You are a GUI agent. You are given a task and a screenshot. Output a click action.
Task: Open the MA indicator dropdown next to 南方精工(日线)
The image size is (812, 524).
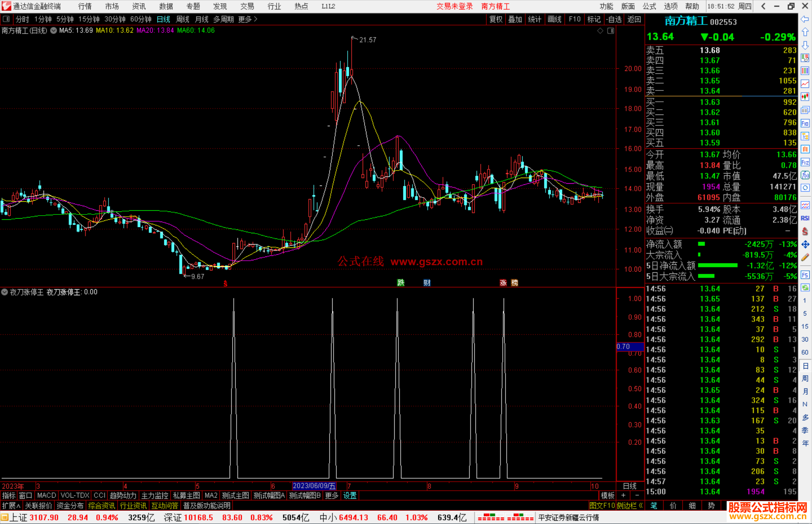54,30
